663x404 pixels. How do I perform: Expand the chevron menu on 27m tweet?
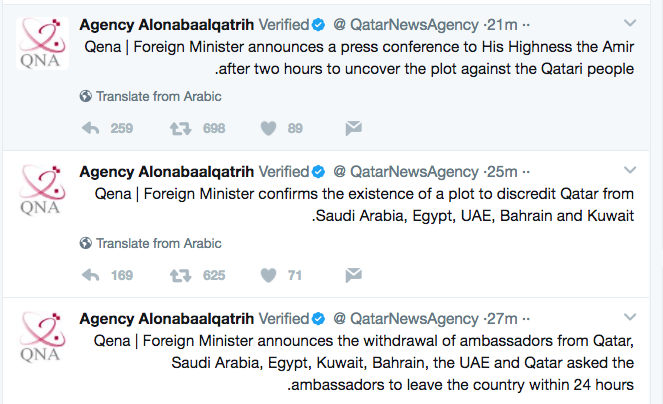(630, 317)
